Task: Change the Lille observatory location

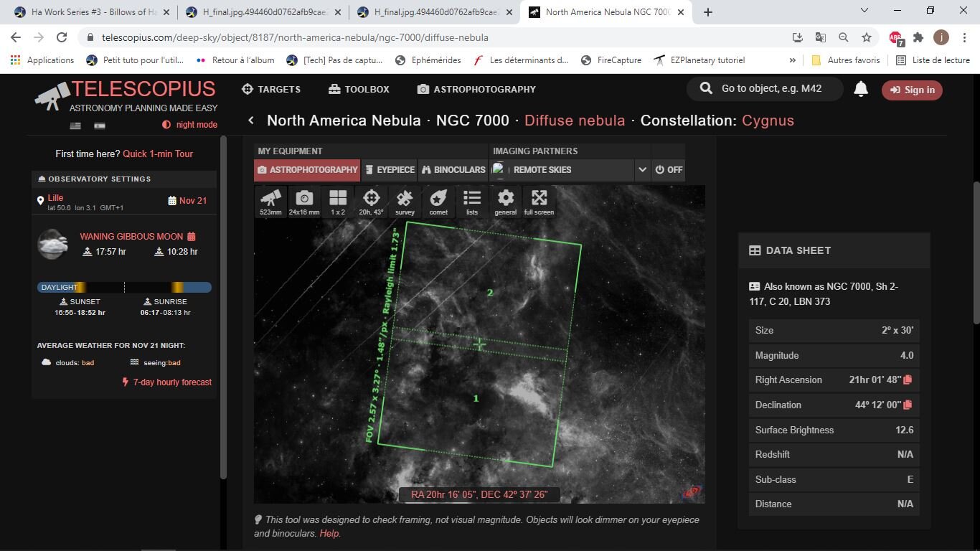Action: [x=55, y=198]
